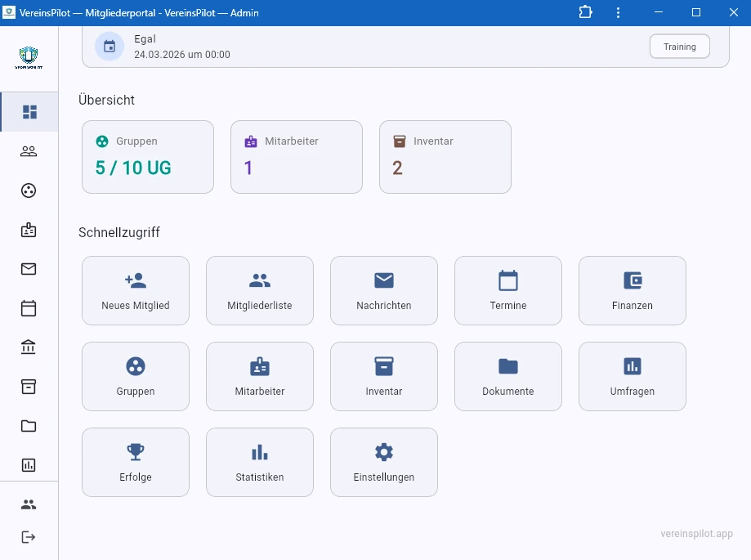Image resolution: width=751 pixels, height=560 pixels.
Task: Click the puzzle-piece extensions icon in the title bar
Action: coord(585,12)
